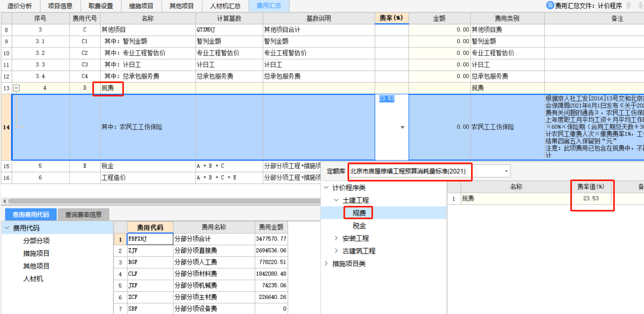Click the 23.53 费率值 cell for 规费

point(591,199)
